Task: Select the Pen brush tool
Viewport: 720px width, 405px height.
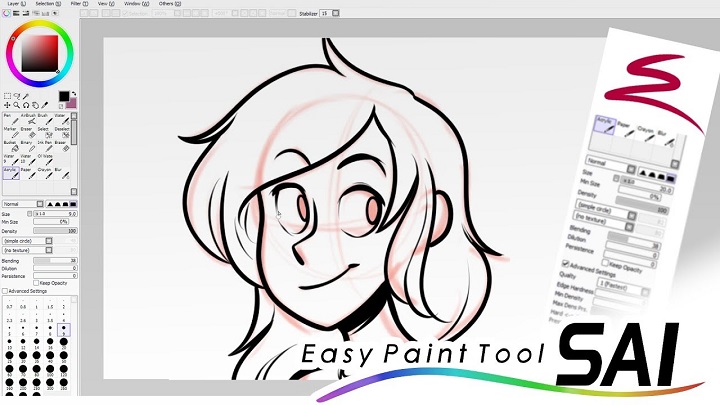Action: (11, 119)
